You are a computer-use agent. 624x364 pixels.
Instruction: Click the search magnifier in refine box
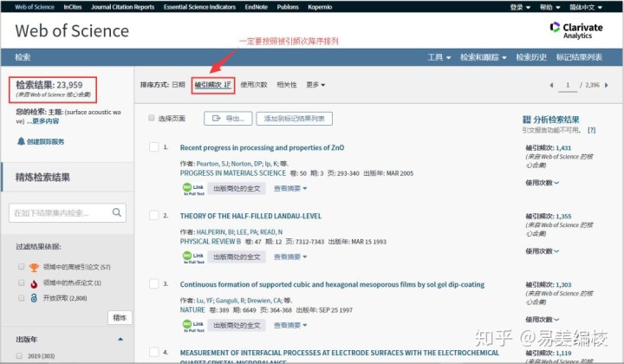(x=117, y=212)
